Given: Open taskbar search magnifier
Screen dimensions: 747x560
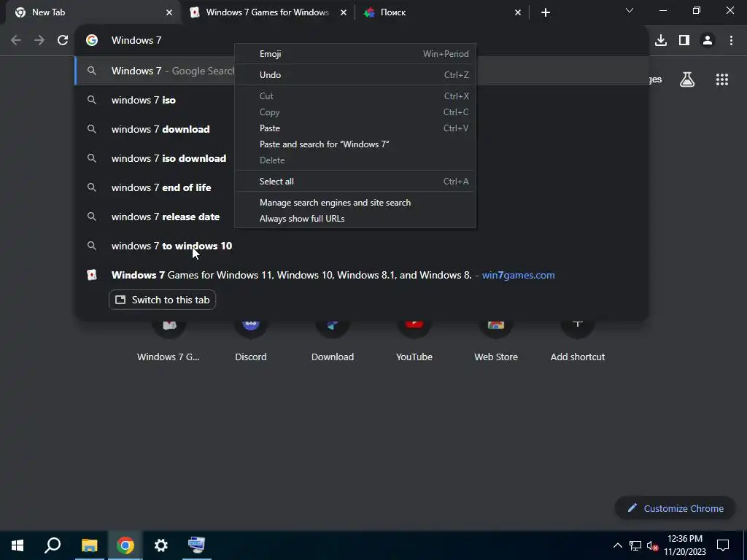Looking at the screenshot, I should click(x=53, y=545).
